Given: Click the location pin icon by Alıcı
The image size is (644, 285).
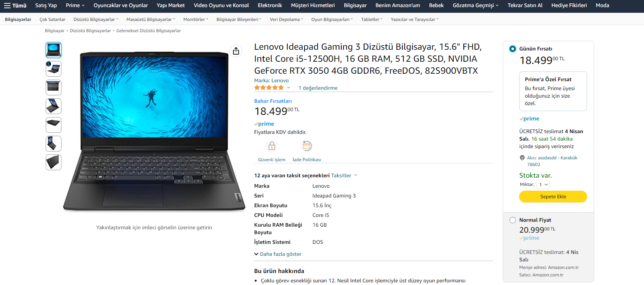Looking at the screenshot, I should (x=522, y=158).
